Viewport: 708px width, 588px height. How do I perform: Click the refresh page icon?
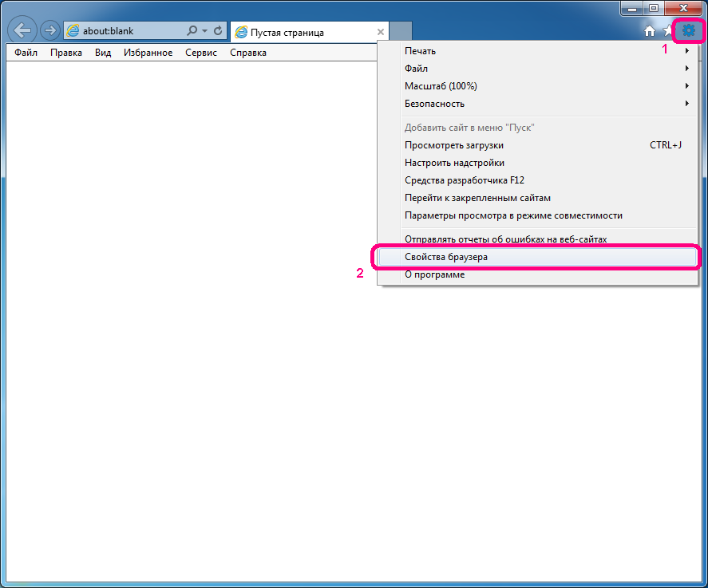point(218,31)
